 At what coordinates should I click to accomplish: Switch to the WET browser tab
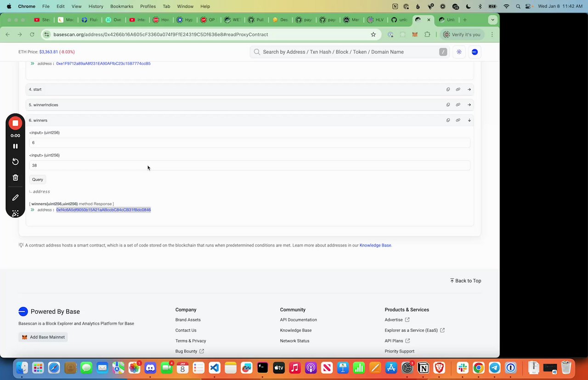click(x=233, y=20)
